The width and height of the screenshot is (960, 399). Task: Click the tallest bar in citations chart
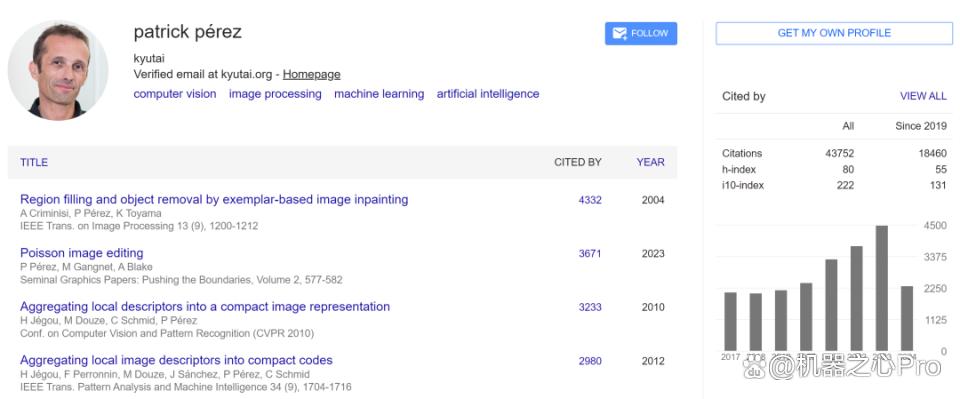[882, 288]
